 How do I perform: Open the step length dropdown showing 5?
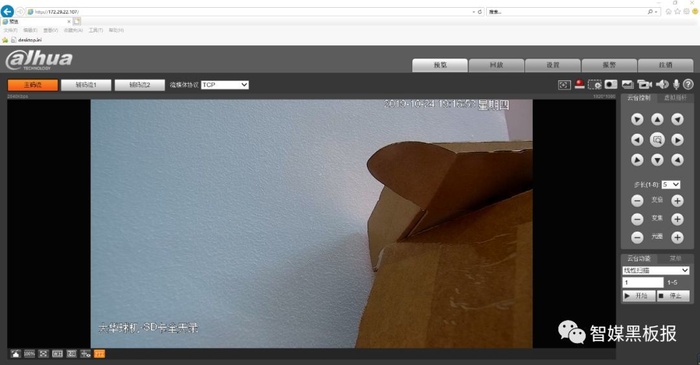coord(671,184)
